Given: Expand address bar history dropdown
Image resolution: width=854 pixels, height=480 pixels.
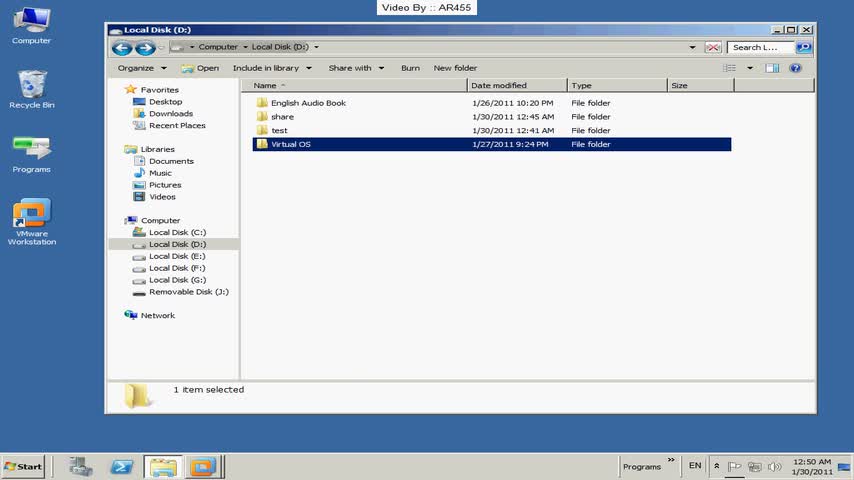Looking at the screenshot, I should (x=692, y=47).
